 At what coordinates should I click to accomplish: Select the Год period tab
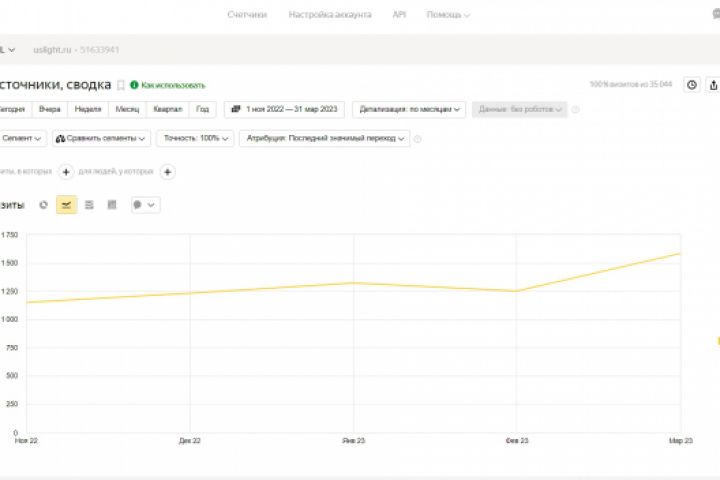[x=202, y=109]
